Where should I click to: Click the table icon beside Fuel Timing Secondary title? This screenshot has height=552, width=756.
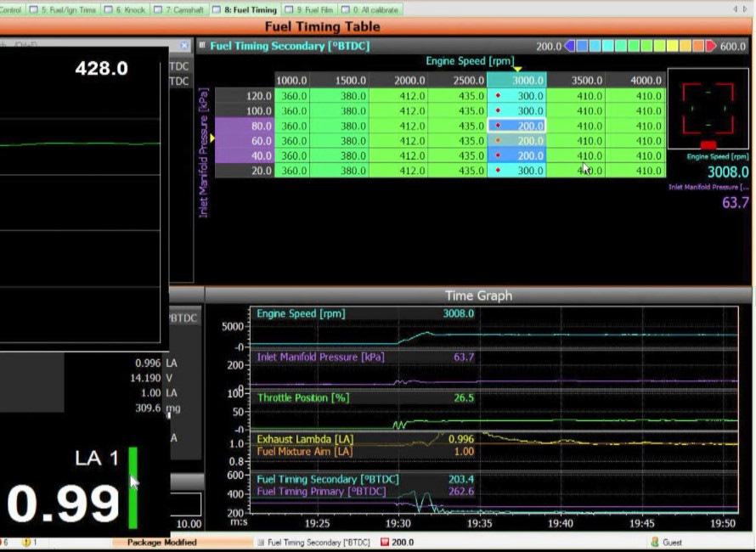pos(202,45)
